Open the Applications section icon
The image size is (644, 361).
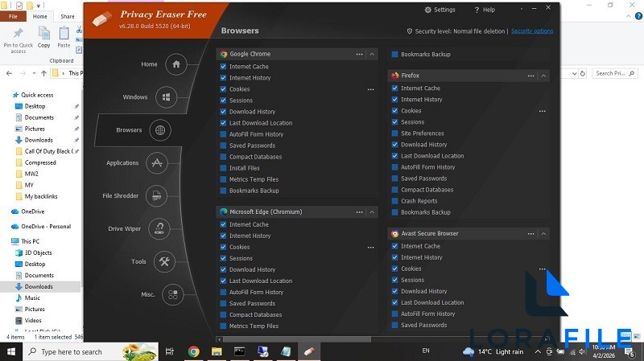pos(157,163)
